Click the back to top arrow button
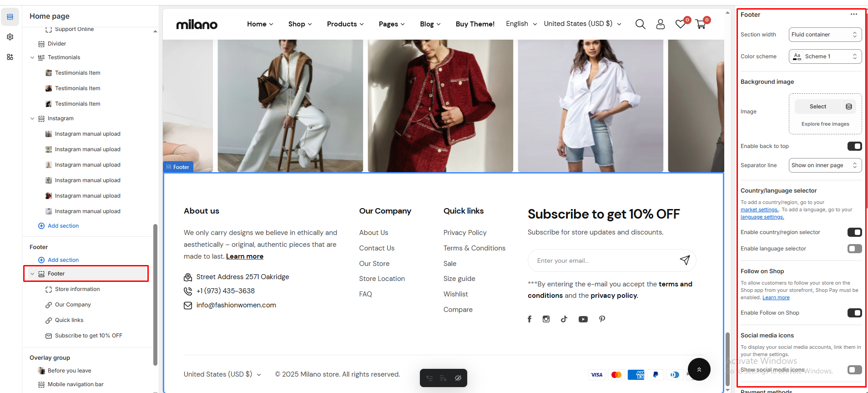Viewport: 868px width, 393px height. coord(699,369)
